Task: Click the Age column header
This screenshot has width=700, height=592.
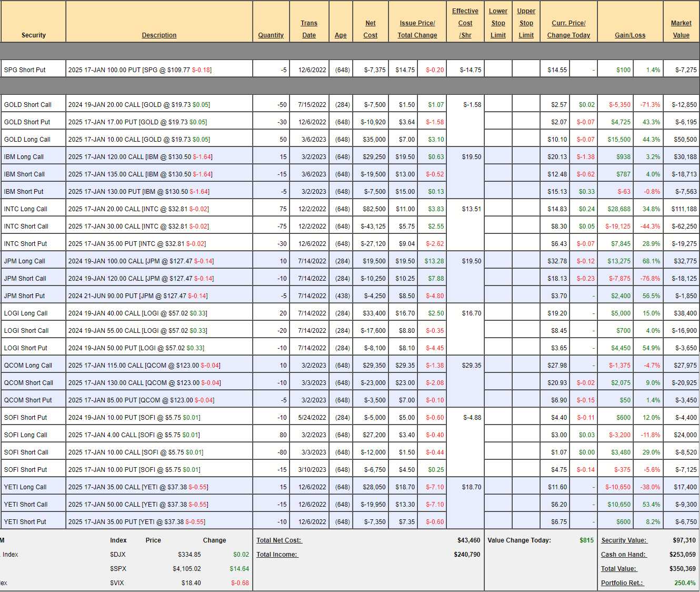Action: [x=341, y=35]
